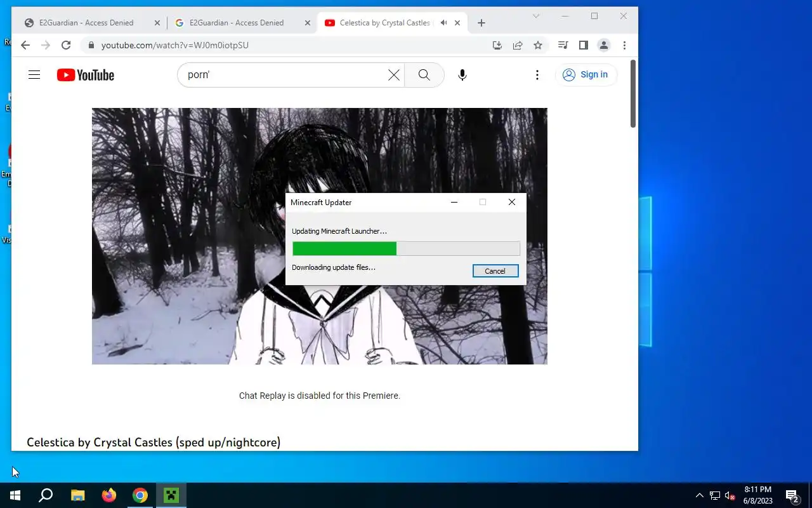Click the Chat Replay is disabled text
Screen dimensions: 812x508
pyautogui.click(x=320, y=396)
